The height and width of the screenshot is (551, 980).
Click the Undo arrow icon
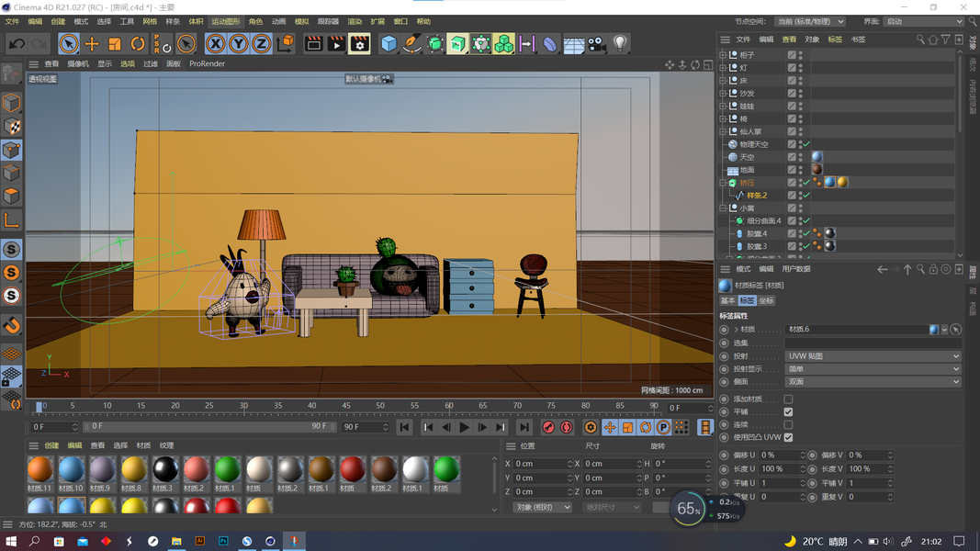(x=17, y=44)
